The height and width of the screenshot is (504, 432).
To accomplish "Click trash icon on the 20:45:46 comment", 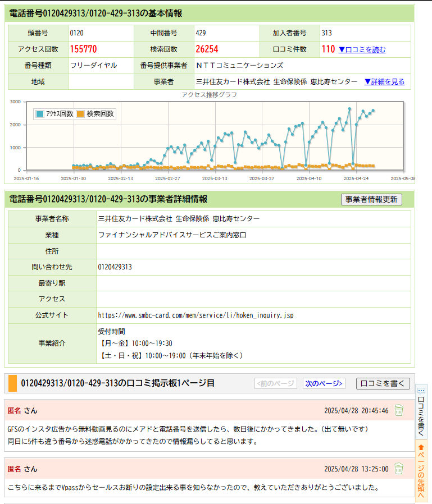I will click(398, 410).
